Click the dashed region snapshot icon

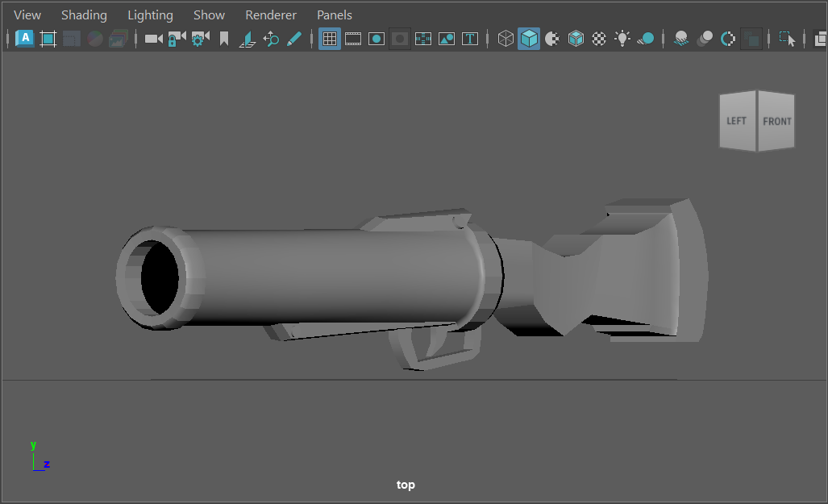click(71, 39)
